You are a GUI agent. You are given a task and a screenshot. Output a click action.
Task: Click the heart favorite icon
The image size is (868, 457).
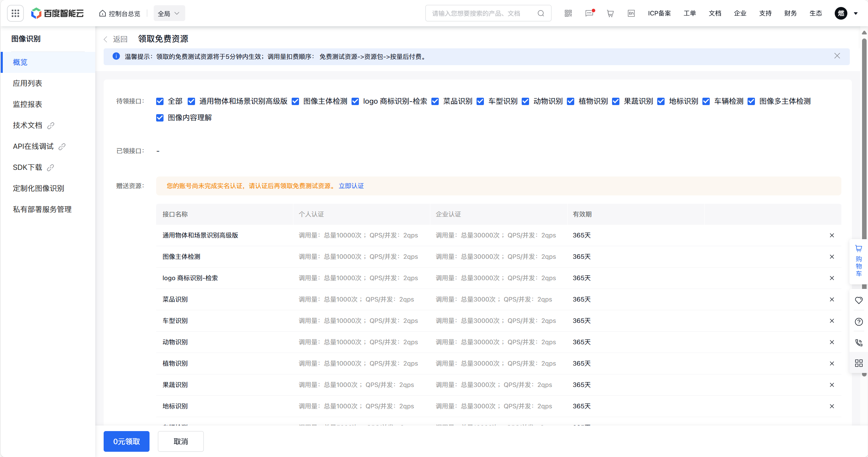[x=859, y=300]
